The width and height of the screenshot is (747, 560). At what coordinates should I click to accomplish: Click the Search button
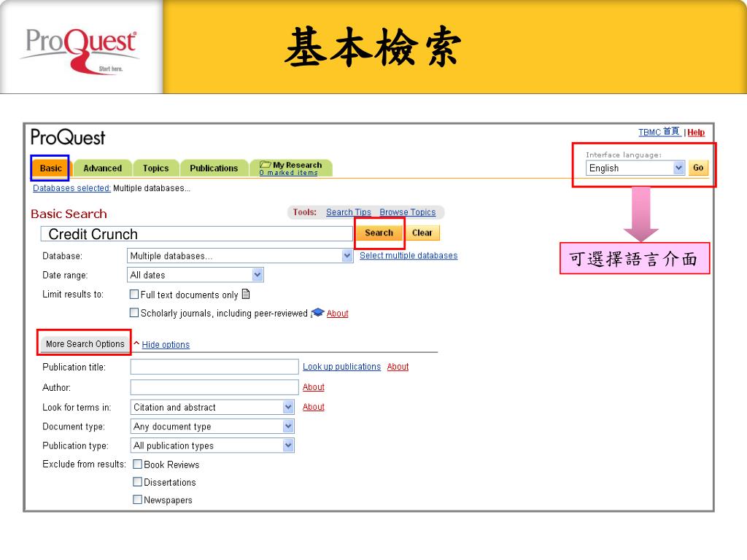(x=379, y=233)
